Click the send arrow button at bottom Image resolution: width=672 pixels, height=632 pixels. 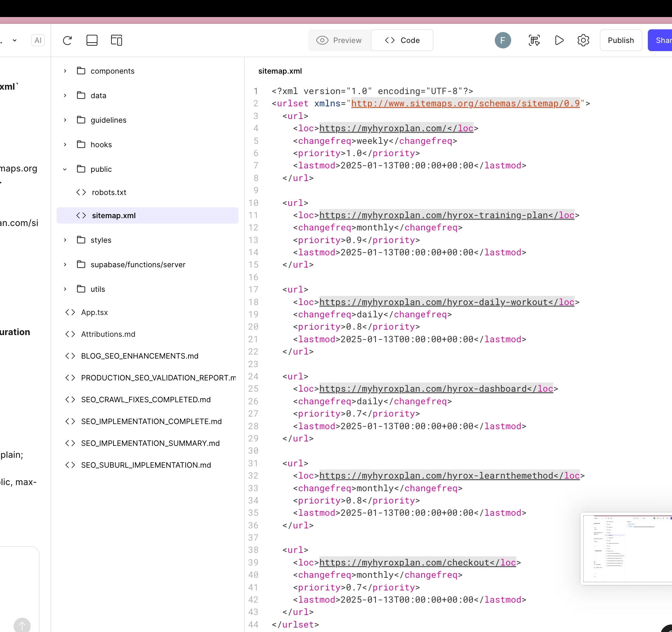pyautogui.click(x=22, y=626)
